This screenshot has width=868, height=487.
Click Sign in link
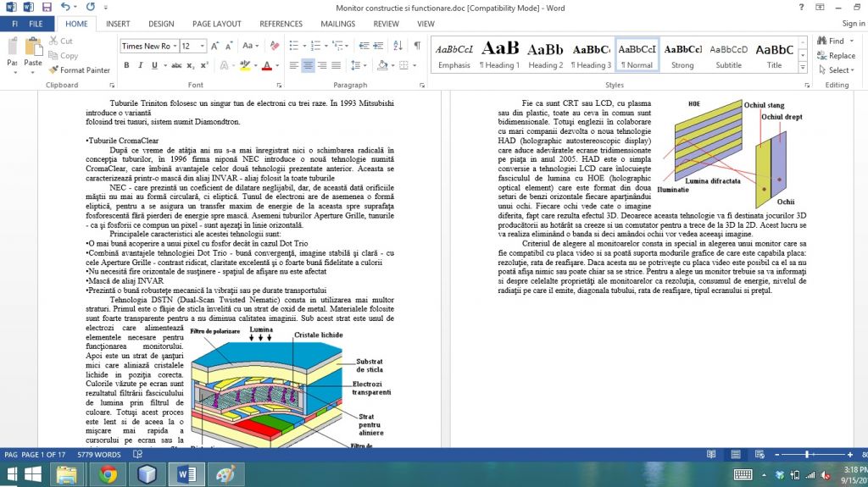852,24
